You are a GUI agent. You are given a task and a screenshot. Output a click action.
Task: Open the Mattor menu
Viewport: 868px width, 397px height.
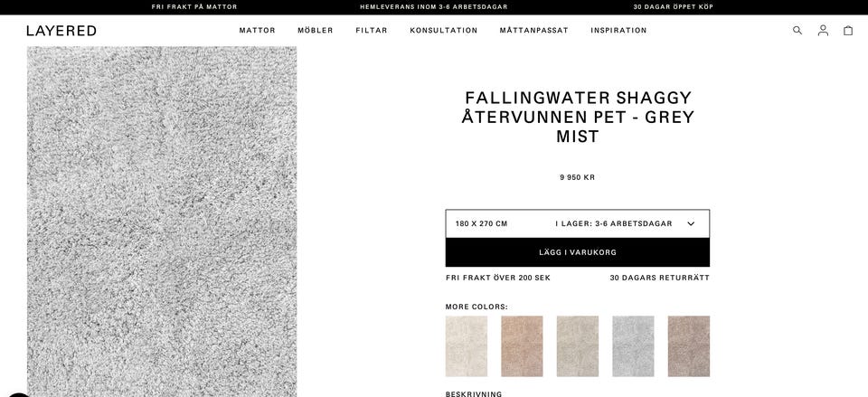click(258, 31)
